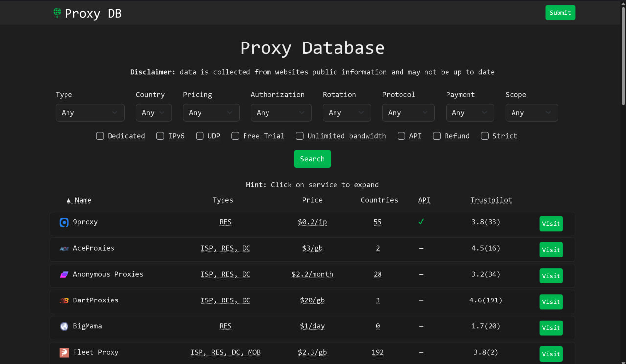The width and height of the screenshot is (626, 364).
Task: Open the Payment dropdown menu
Action: tap(469, 113)
